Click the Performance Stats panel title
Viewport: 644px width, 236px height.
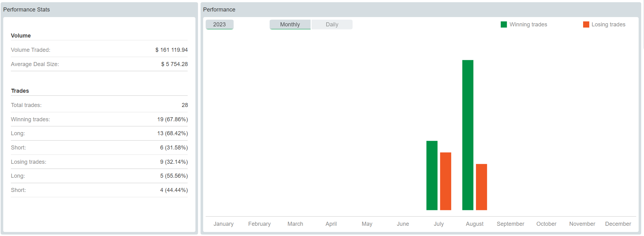[x=26, y=10]
